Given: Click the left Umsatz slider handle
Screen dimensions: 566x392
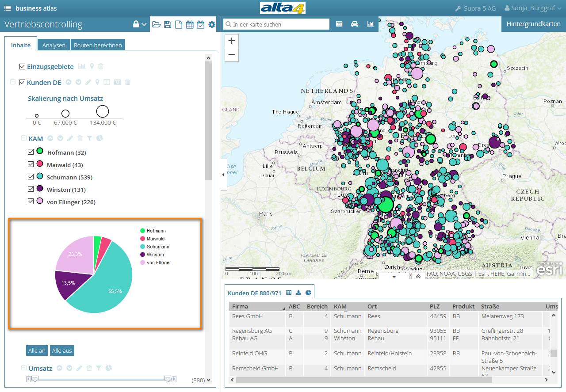Looking at the screenshot, I should 35,379.
